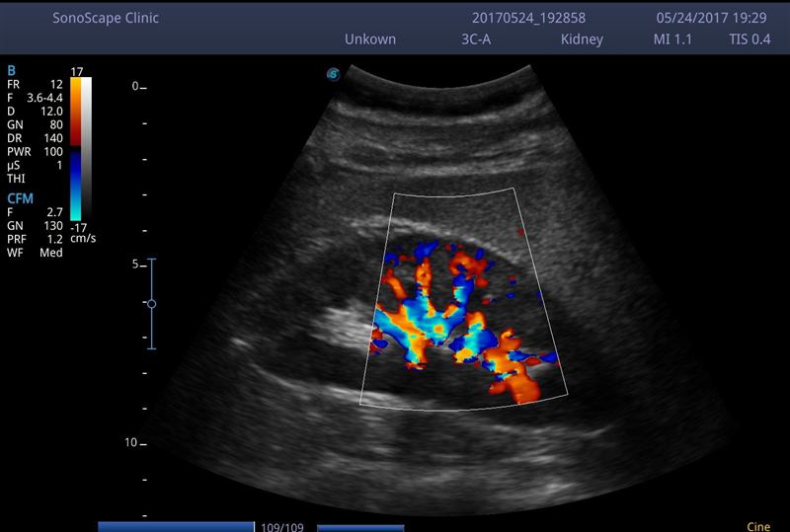Click the PWR 100 power parameter
Screen dimensions: 790x532
(x=35, y=152)
